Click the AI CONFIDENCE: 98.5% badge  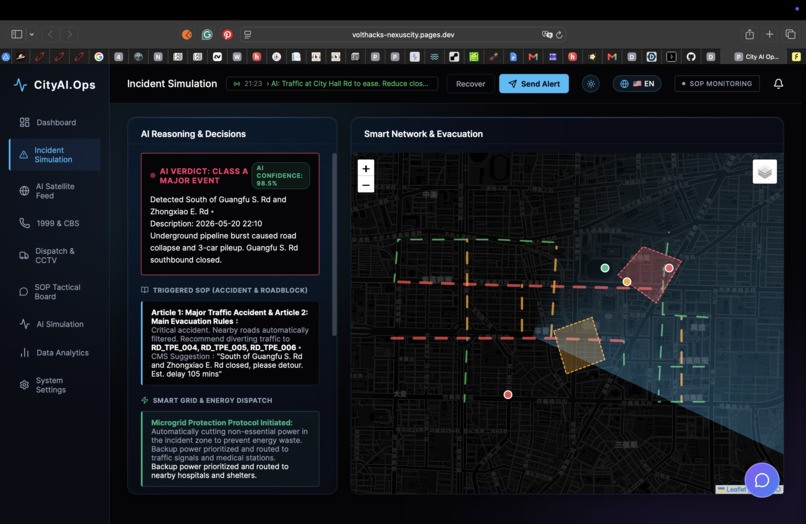(280, 175)
